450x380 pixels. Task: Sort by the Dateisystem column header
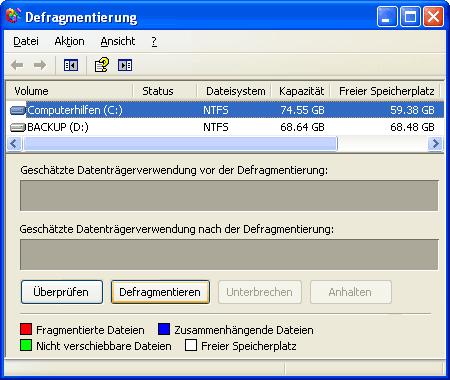point(234,91)
